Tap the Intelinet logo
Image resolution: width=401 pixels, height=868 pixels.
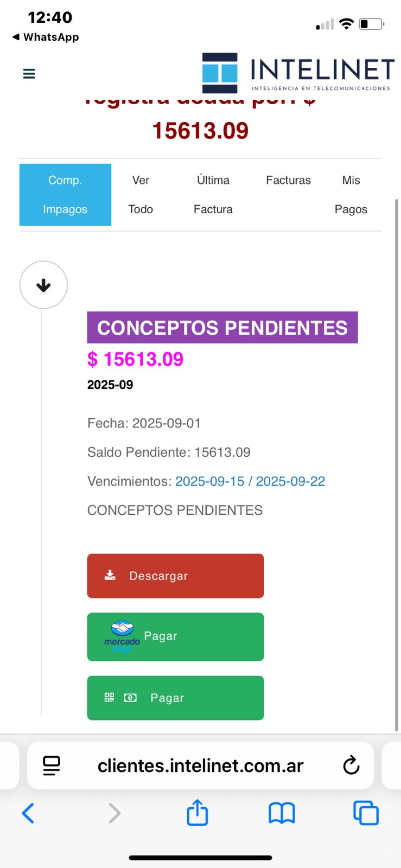tap(298, 73)
